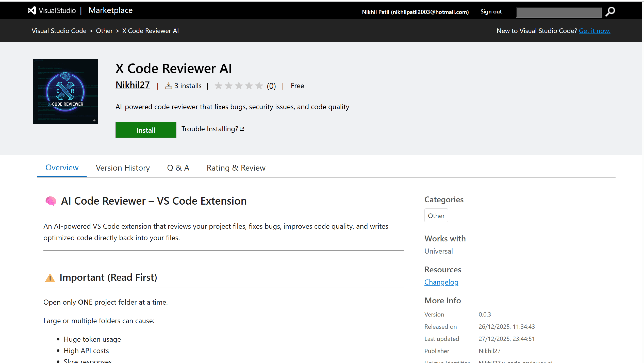Click the installs download icon

(x=169, y=85)
